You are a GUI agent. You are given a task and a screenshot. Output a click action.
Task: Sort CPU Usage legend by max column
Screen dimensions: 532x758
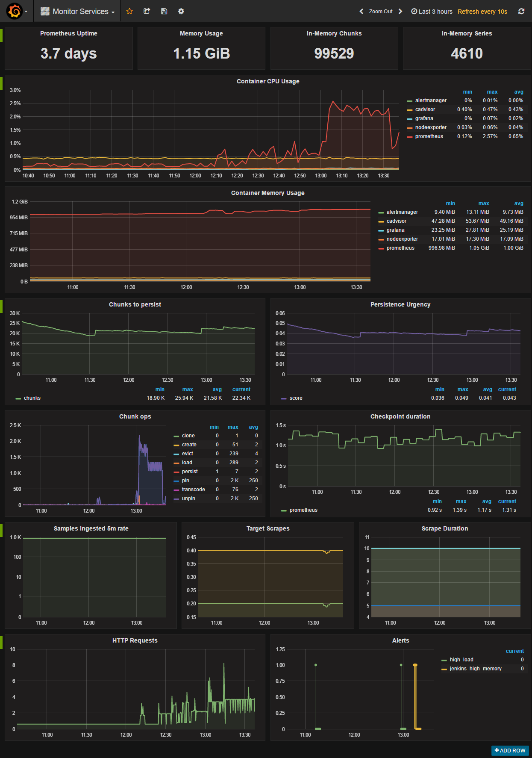[492, 92]
